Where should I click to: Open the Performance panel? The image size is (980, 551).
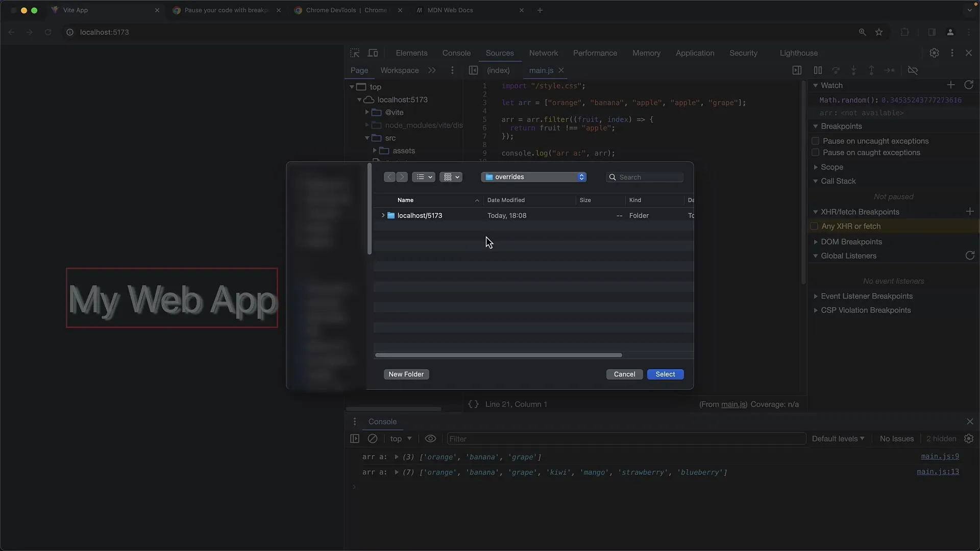pyautogui.click(x=595, y=53)
